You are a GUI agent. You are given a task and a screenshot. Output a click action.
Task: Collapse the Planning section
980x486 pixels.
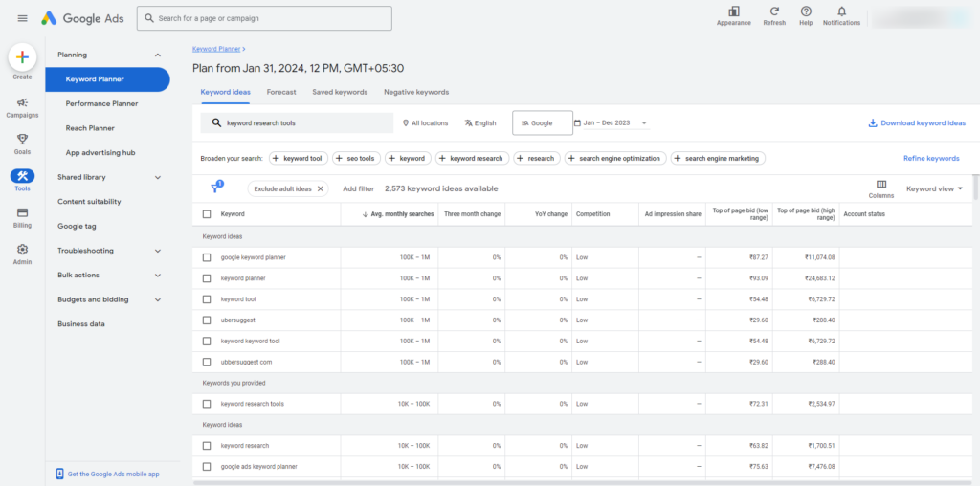pyautogui.click(x=158, y=55)
